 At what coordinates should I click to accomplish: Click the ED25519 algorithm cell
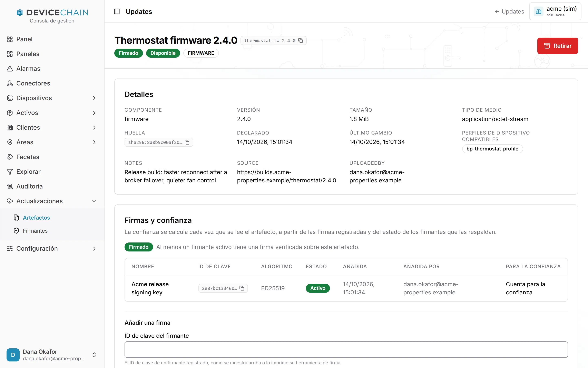[x=273, y=288]
